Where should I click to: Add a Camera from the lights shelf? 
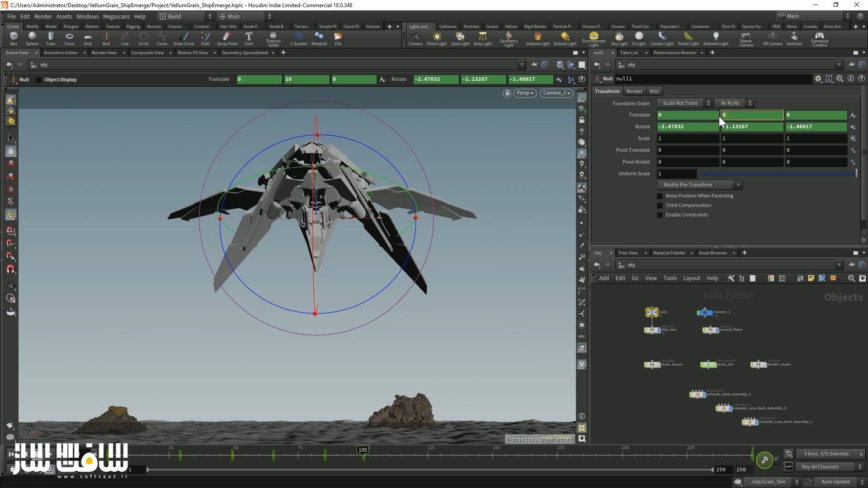pos(415,39)
